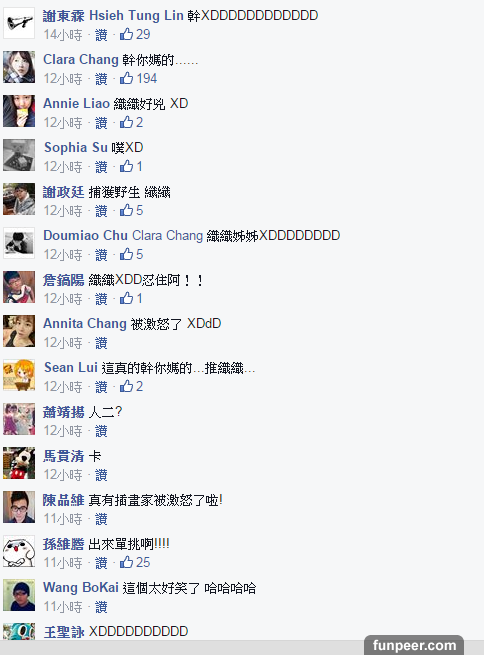Click Annie Liao's avatar thumbnail
Screen dimensions: 484x655
19,111
